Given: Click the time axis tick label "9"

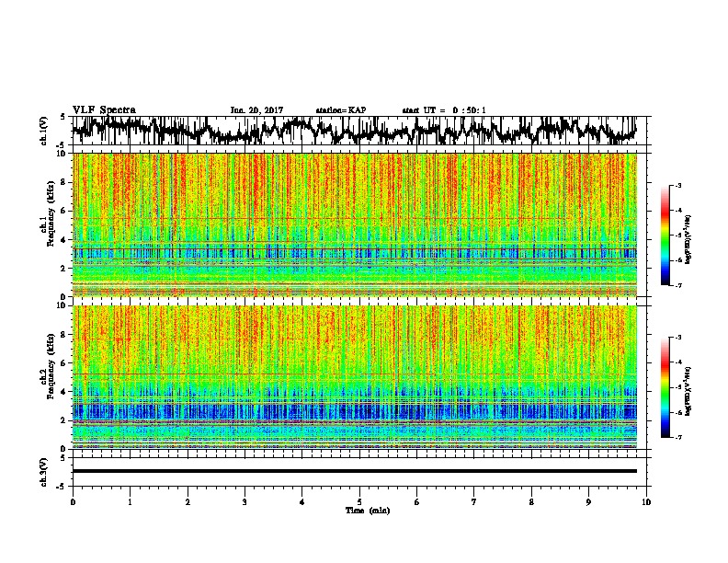Looking at the screenshot, I should click(588, 502).
